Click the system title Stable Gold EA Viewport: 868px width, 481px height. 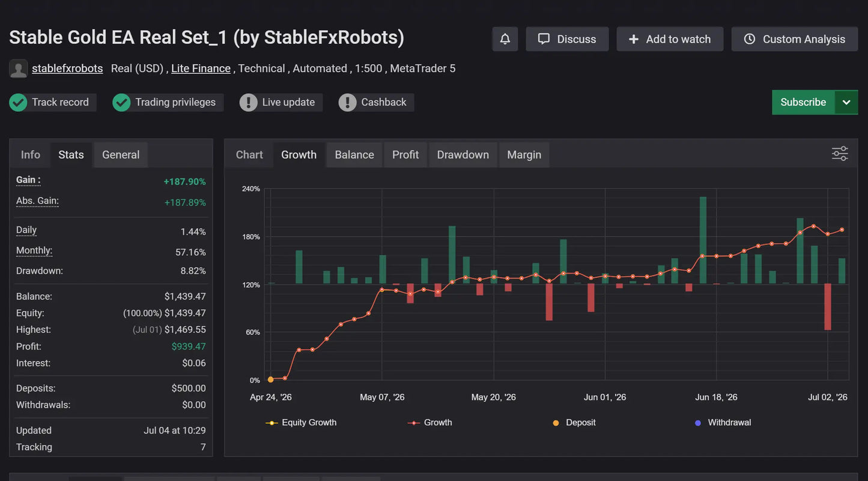point(207,37)
